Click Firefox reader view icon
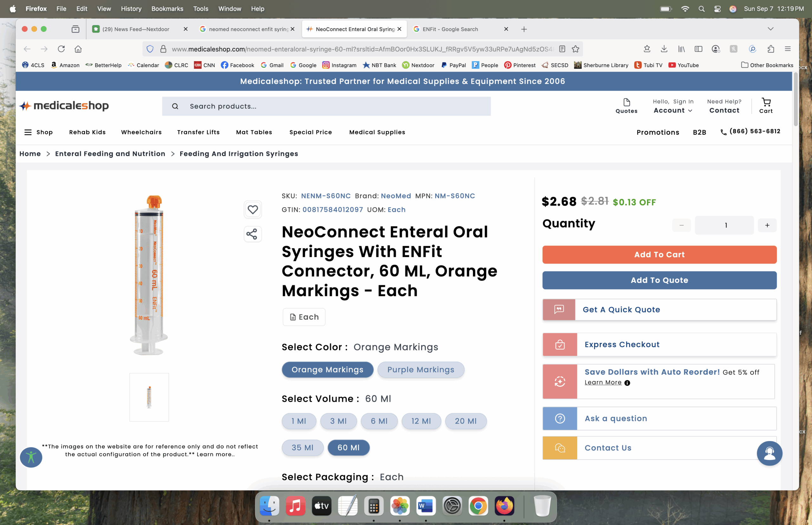This screenshot has height=525, width=812. [x=562, y=49]
